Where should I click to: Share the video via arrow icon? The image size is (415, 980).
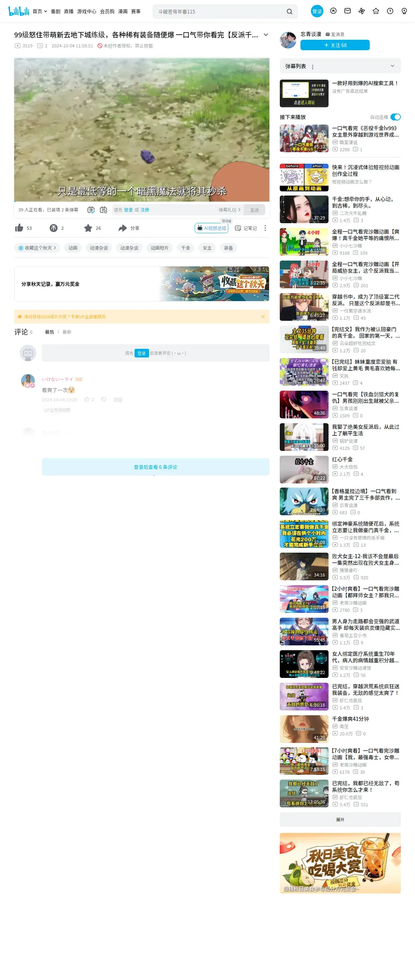[122, 228]
